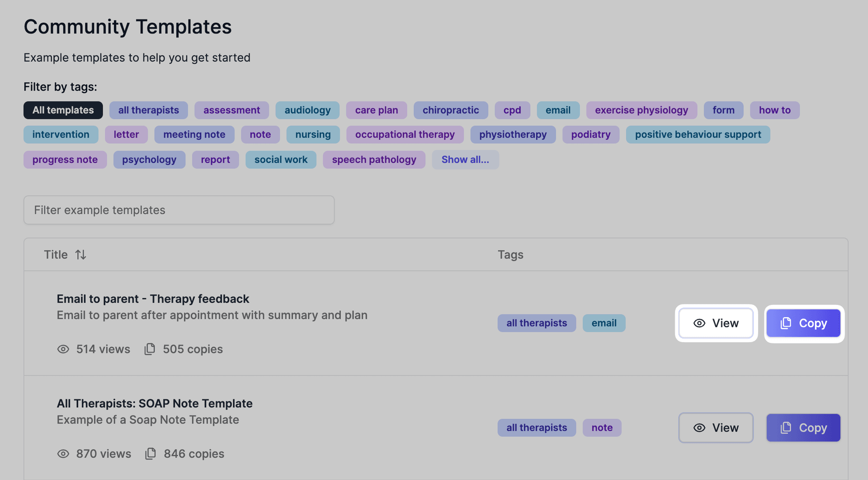Click the copies icon beside 846 copies
Image resolution: width=868 pixels, height=480 pixels.
150,453
